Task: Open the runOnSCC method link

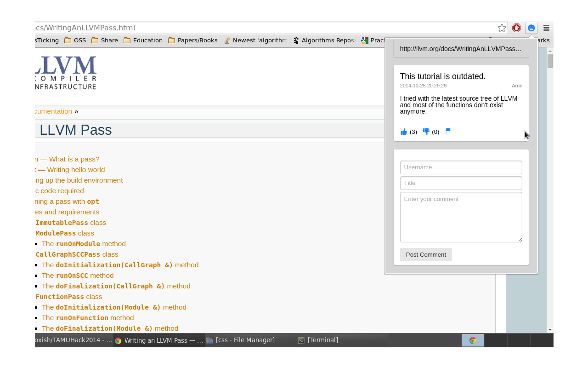Action: pyautogui.click(x=78, y=276)
